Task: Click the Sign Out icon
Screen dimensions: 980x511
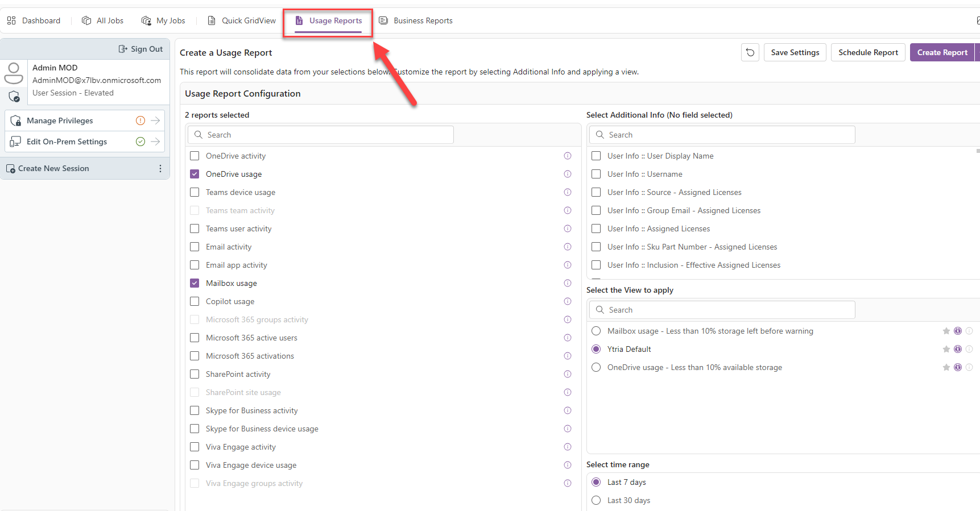Action: pyautogui.click(x=123, y=49)
